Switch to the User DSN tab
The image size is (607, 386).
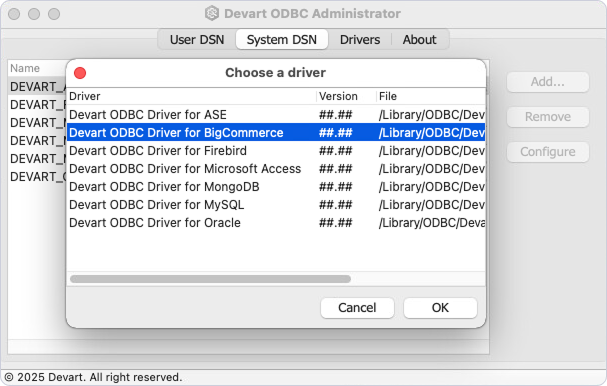197,39
